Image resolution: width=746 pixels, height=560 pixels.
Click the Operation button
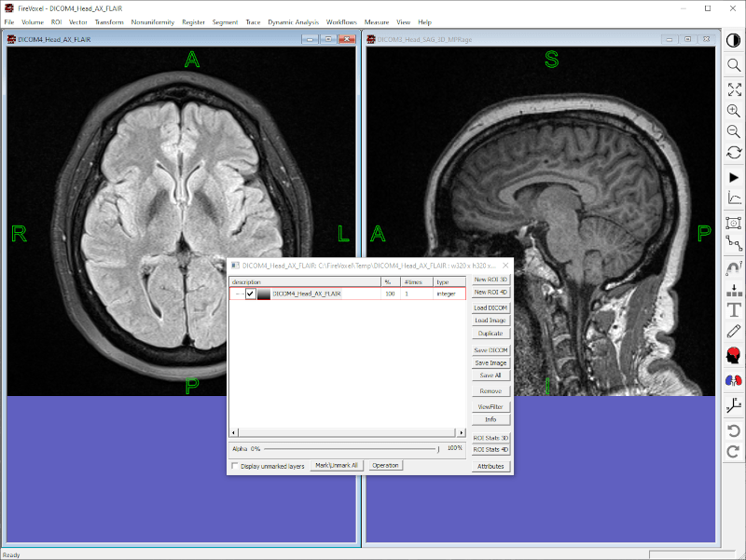[385, 465]
